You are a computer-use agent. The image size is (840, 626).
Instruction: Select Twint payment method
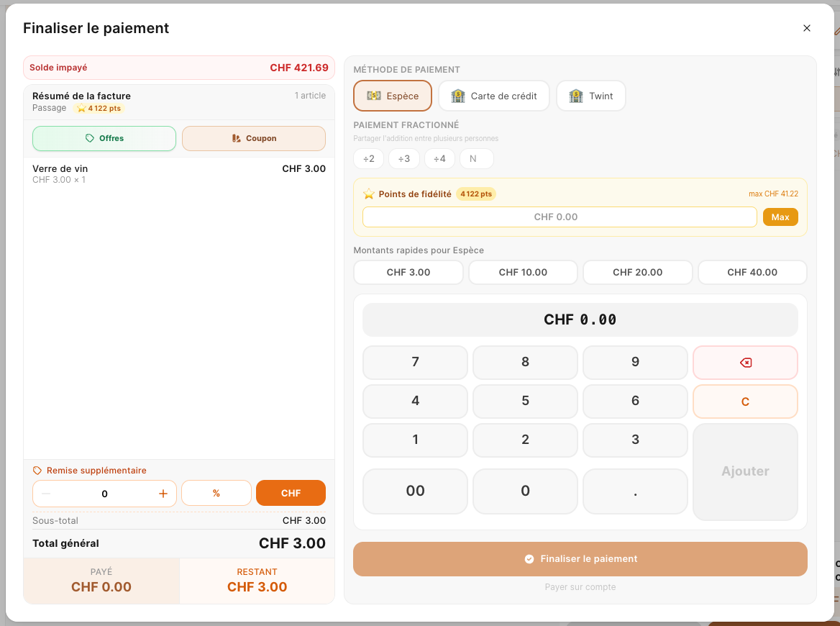tap(591, 96)
